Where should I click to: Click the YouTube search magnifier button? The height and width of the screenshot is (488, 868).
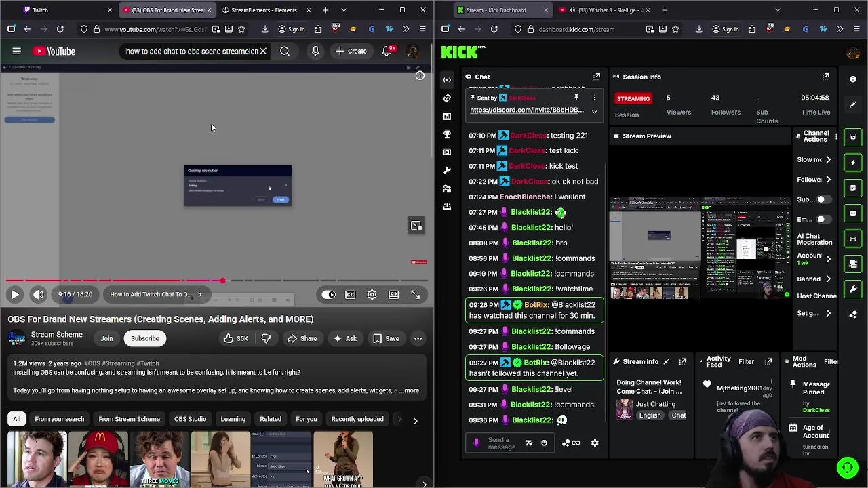[285, 51]
